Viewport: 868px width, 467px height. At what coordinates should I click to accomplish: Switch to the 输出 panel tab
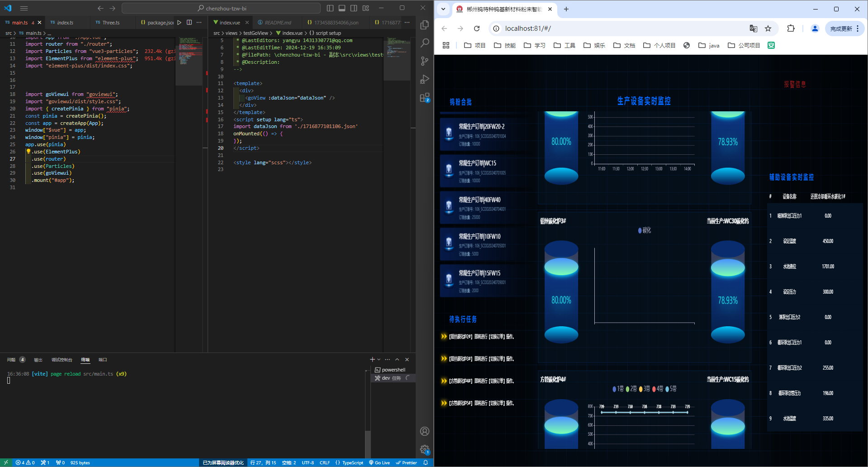[38, 360]
